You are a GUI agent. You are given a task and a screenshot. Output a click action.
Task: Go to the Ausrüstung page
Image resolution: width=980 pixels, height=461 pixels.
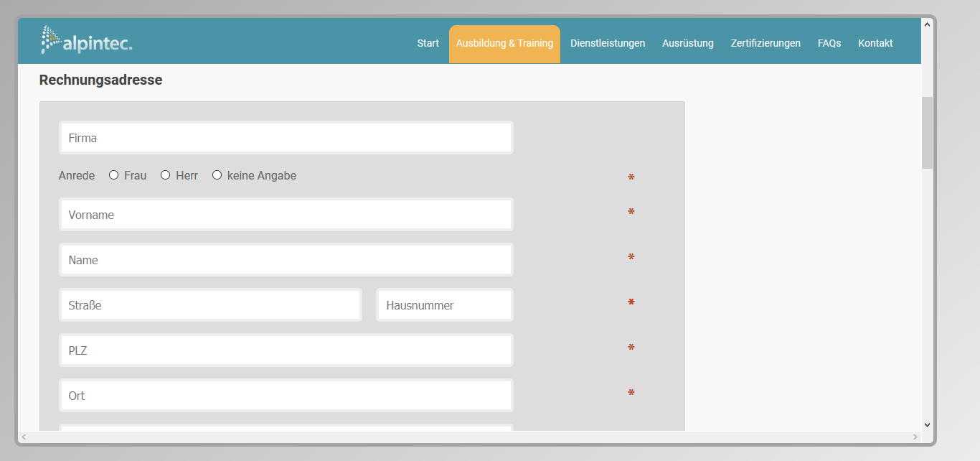pos(688,43)
